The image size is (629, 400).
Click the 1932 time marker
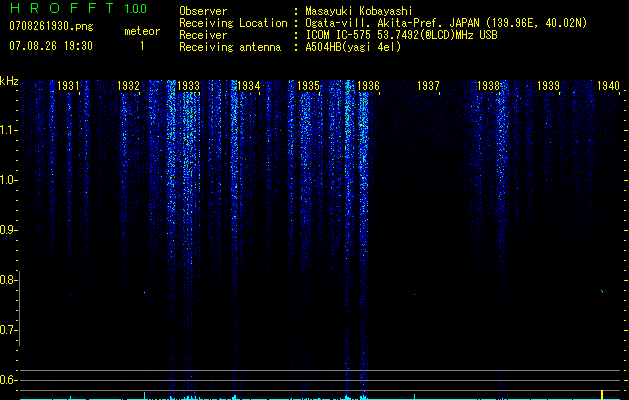click(x=128, y=85)
